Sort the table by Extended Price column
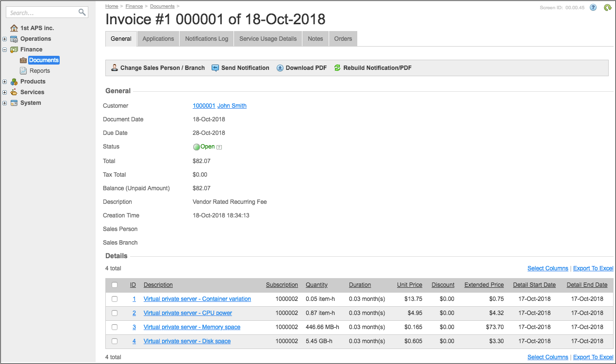The width and height of the screenshot is (616, 364). (x=483, y=285)
